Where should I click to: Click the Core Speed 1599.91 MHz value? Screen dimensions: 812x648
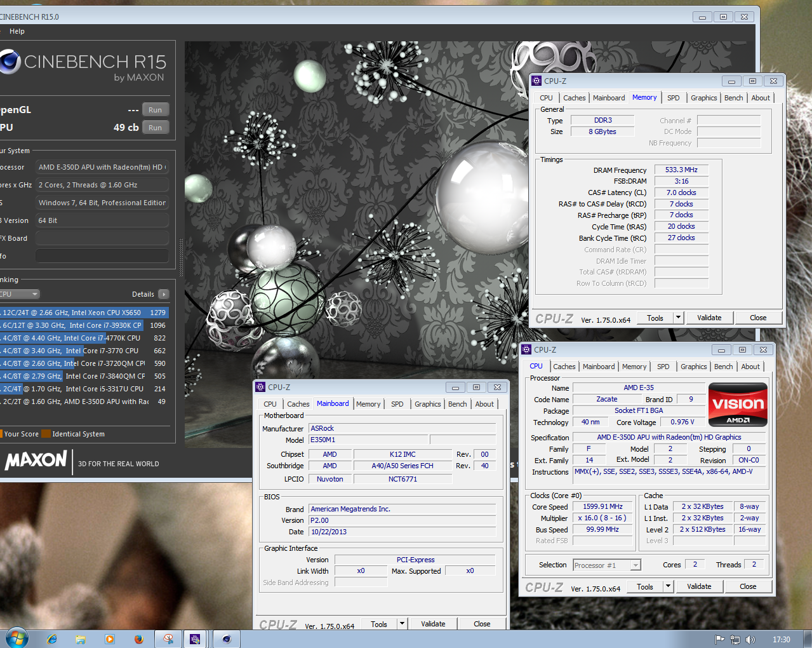pyautogui.click(x=602, y=506)
